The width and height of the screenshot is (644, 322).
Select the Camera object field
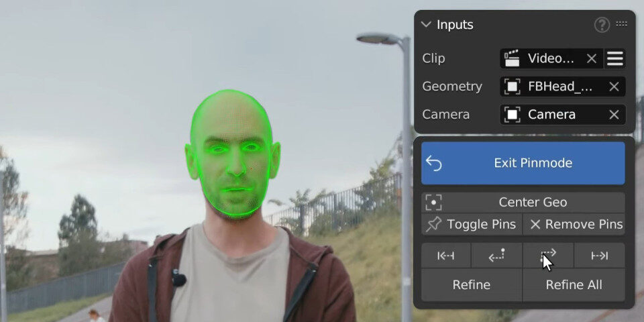563,114
